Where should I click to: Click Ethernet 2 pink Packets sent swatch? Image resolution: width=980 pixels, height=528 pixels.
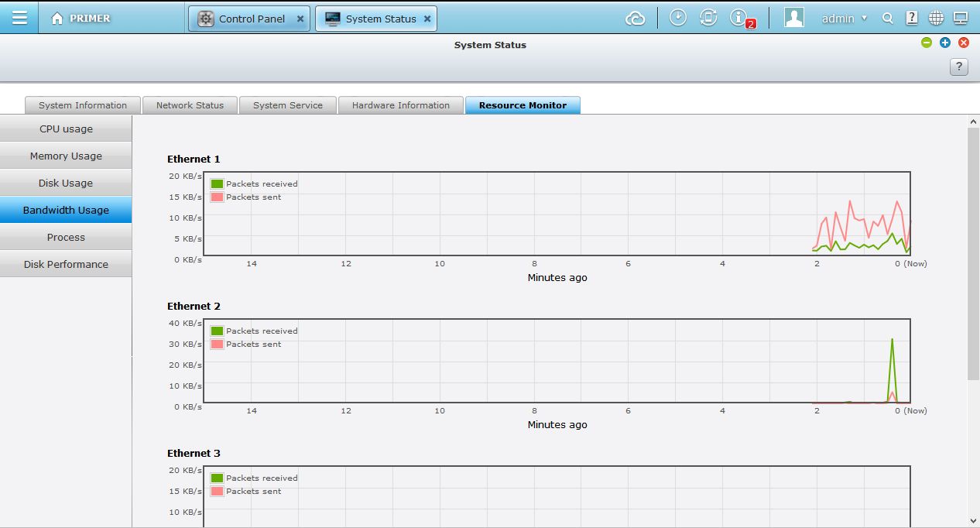[217, 345]
